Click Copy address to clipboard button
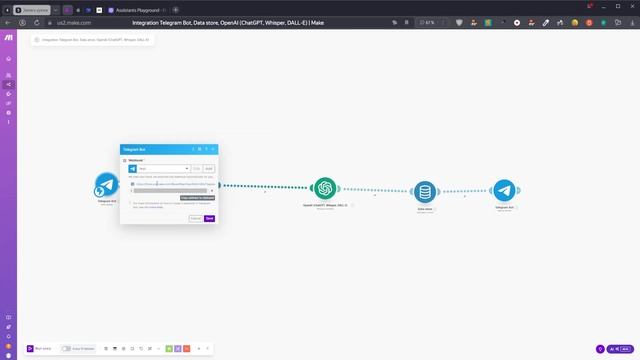640x360 pixels. [198, 198]
